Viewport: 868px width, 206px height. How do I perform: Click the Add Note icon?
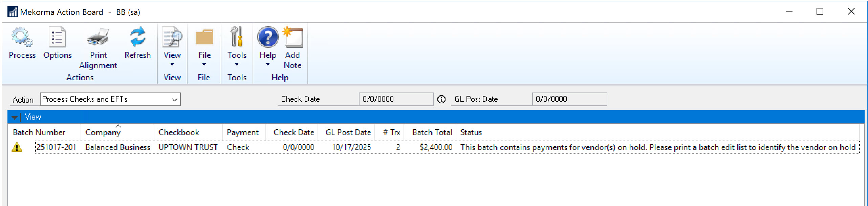(x=292, y=38)
